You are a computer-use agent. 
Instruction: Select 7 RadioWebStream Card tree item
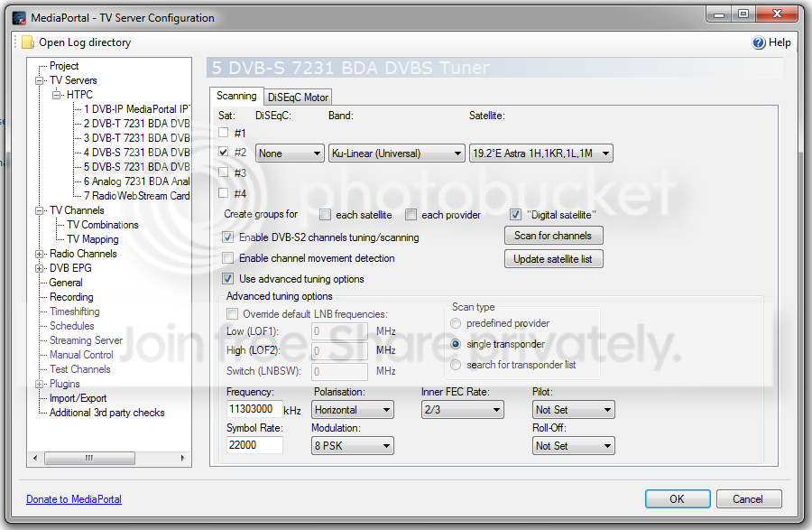pyautogui.click(x=137, y=196)
